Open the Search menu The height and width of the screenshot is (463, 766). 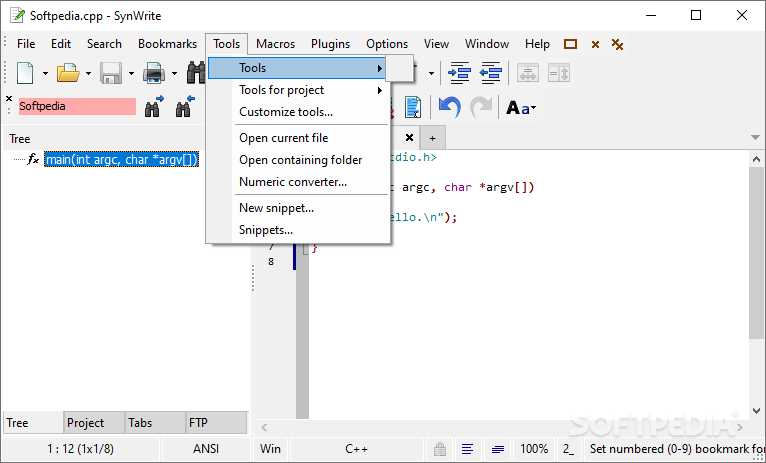(x=104, y=44)
